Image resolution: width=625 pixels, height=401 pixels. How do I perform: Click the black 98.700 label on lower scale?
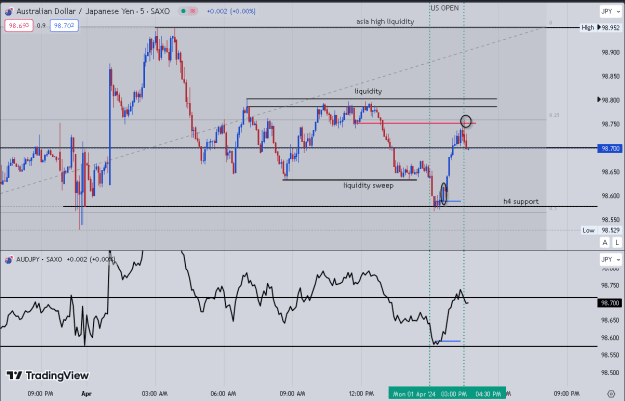pyautogui.click(x=609, y=303)
